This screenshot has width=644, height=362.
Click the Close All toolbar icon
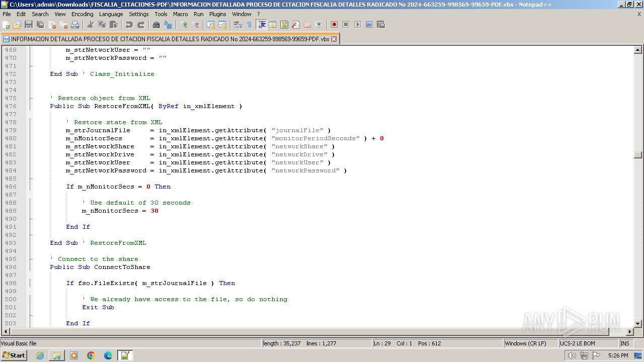[x=63, y=25]
